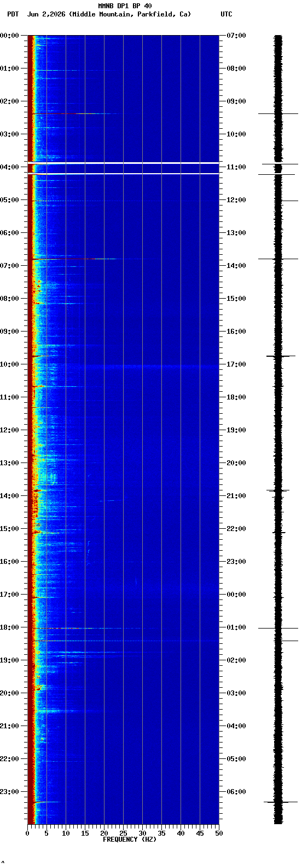Image resolution: width=302 pixels, height=868 pixels.
Task: Click the 03:00 PDT time label
Action: click(x=9, y=134)
